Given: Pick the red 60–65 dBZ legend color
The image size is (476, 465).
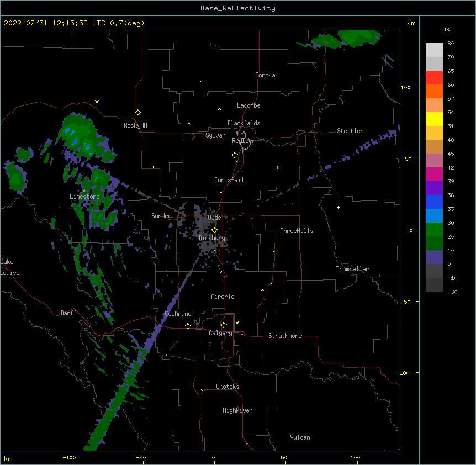Looking at the screenshot, I should click(434, 77).
